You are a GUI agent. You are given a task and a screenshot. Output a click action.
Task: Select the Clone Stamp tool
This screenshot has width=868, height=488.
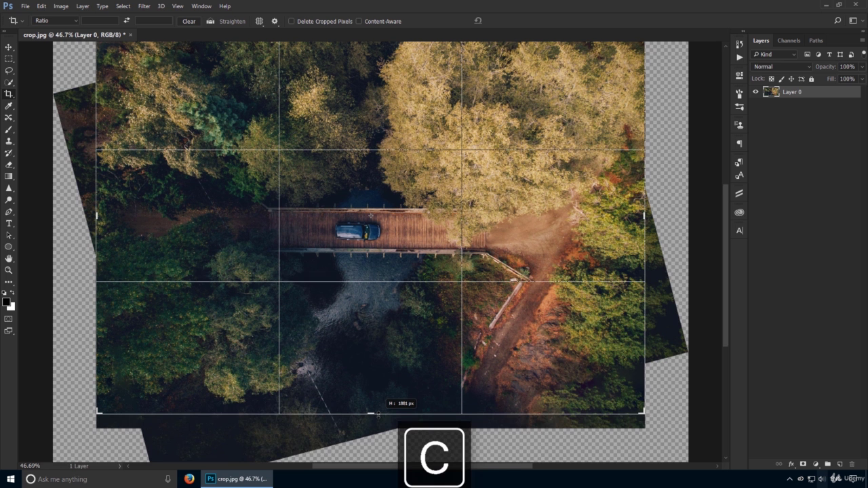9,141
